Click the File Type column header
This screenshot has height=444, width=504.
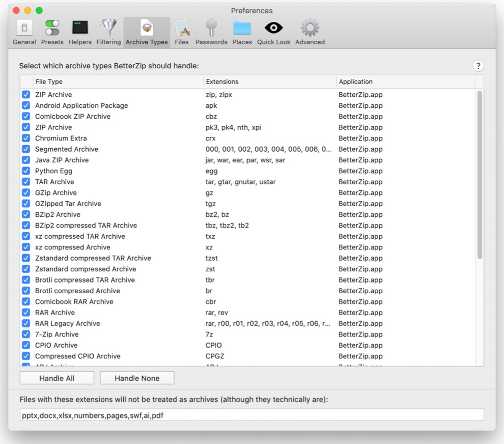coord(118,81)
